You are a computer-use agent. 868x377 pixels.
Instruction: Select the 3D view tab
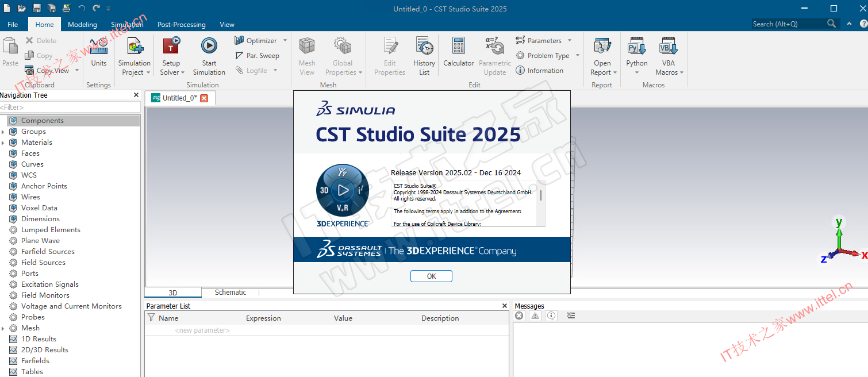point(173,293)
